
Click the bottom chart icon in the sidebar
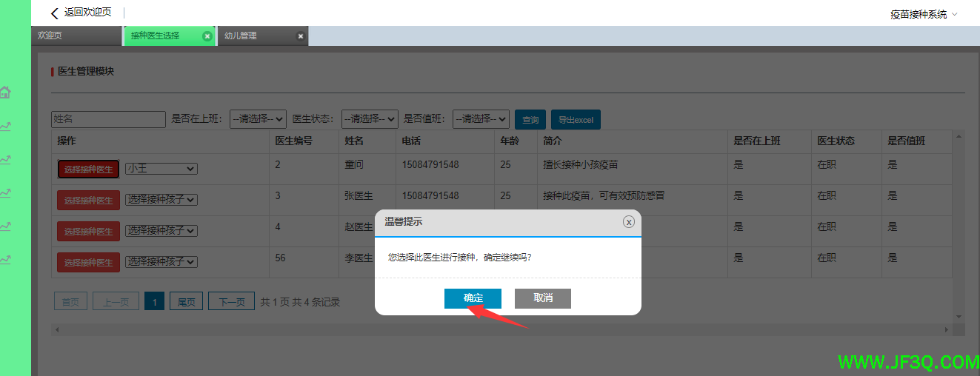[x=5, y=259]
